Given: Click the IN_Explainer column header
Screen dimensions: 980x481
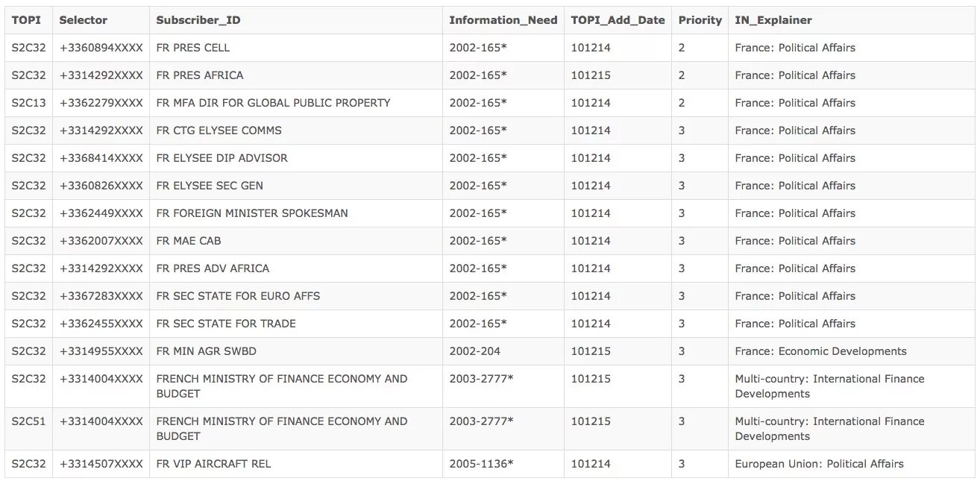Looking at the screenshot, I should [773, 20].
